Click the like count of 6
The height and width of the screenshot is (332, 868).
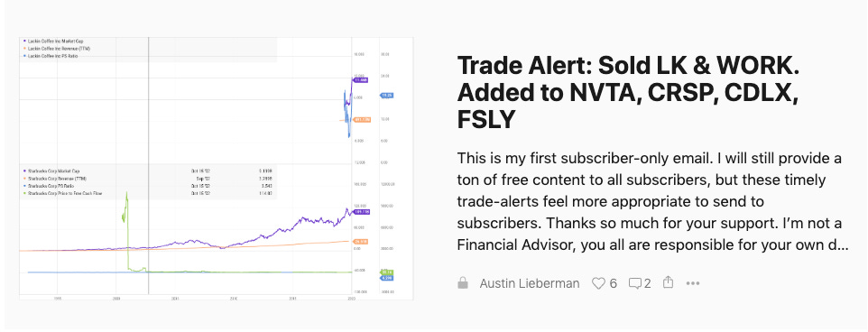(x=613, y=283)
